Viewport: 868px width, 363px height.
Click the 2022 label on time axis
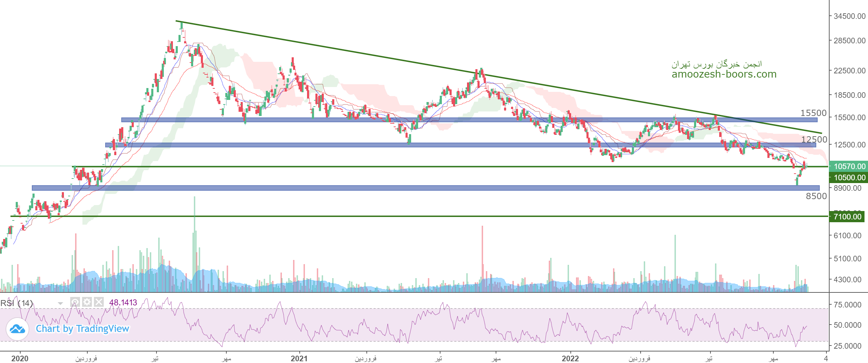tap(570, 358)
